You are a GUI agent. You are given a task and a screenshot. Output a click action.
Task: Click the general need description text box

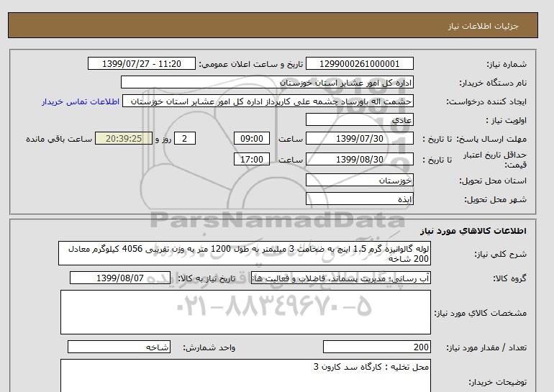coord(245,253)
